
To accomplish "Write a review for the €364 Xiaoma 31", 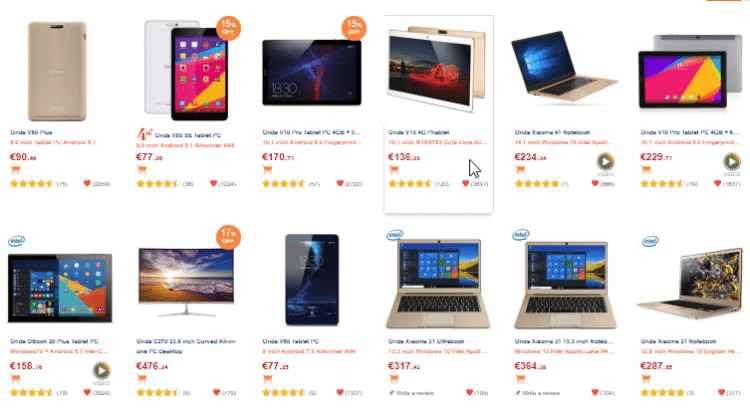I will pyautogui.click(x=538, y=393).
